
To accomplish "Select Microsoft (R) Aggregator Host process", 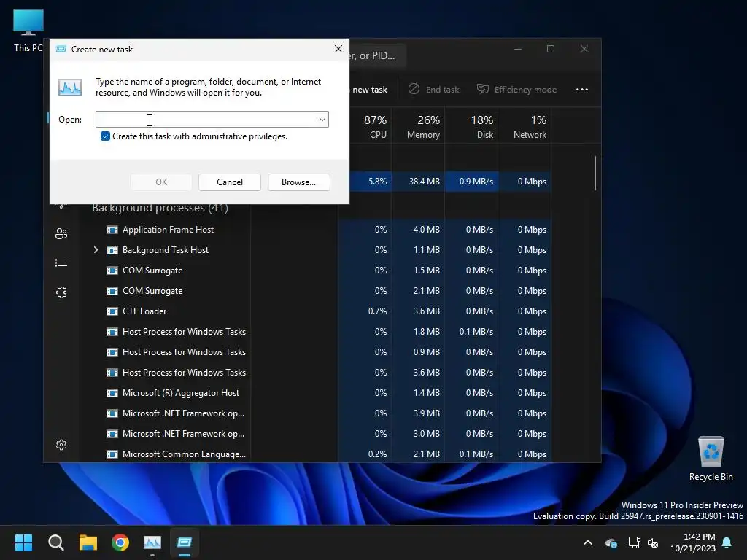I will pos(181,393).
